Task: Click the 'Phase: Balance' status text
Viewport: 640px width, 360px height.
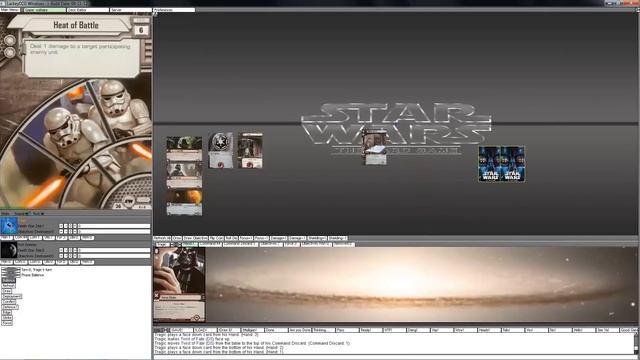Action: [x=33, y=275]
